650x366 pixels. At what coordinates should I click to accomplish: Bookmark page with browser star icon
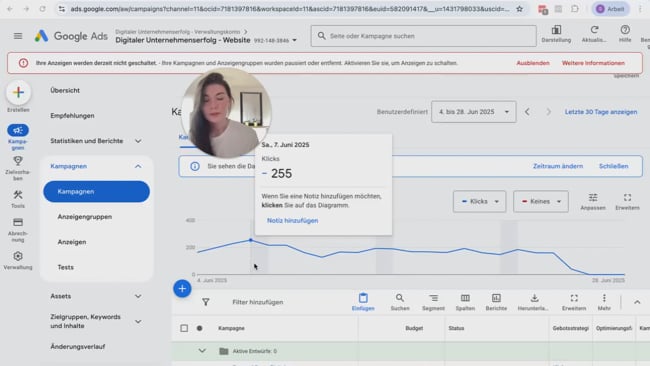pyautogui.click(x=519, y=9)
